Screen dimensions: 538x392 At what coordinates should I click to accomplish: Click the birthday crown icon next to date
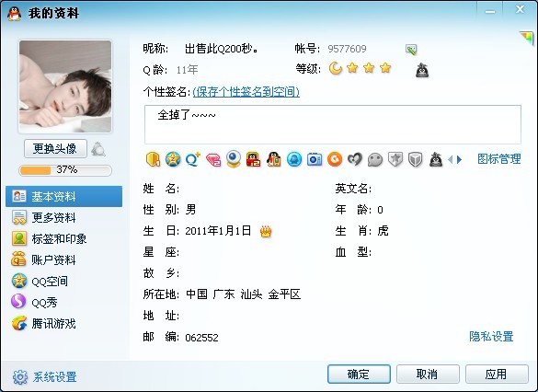click(x=266, y=231)
